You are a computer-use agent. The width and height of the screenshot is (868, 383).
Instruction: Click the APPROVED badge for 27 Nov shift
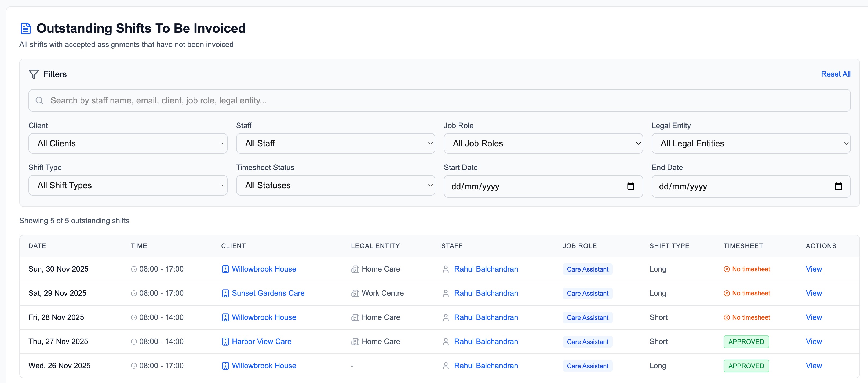point(746,342)
